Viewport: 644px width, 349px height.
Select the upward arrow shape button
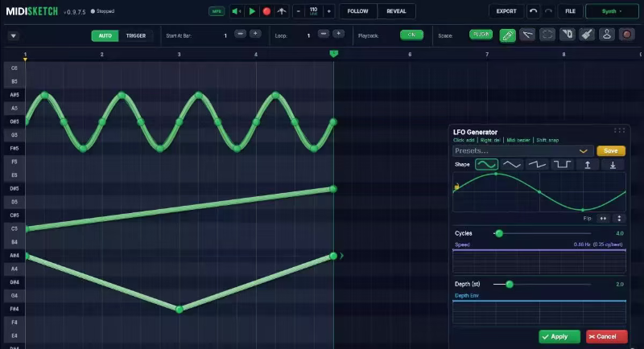pos(588,165)
